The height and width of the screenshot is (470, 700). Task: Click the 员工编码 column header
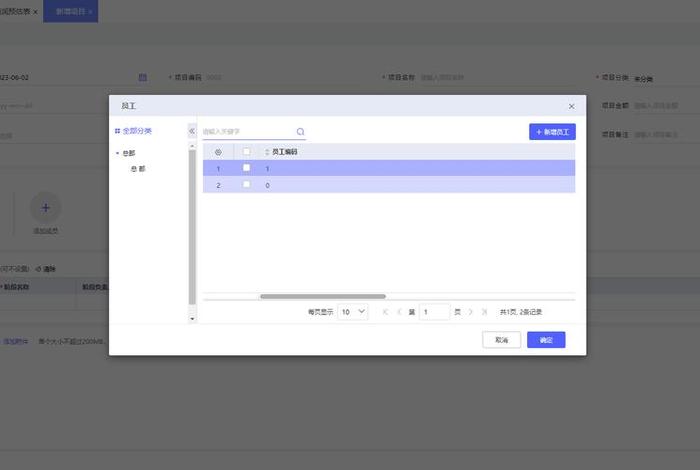pyautogui.click(x=284, y=152)
